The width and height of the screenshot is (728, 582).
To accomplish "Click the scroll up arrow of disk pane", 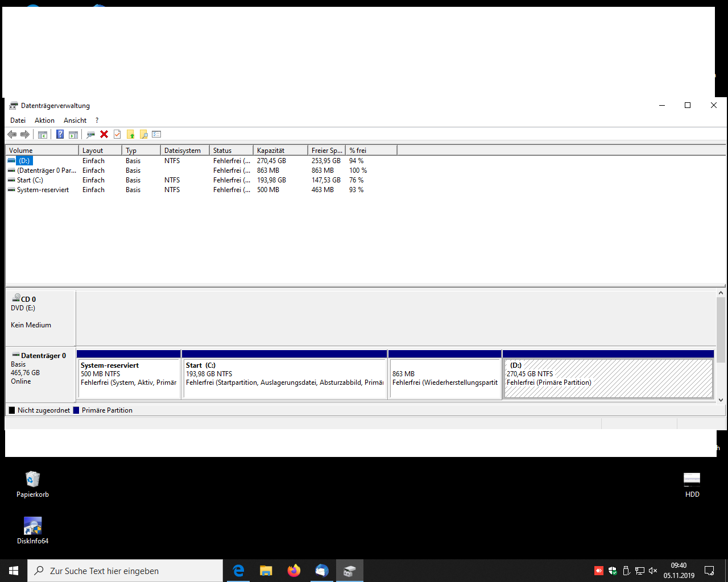I will click(721, 293).
